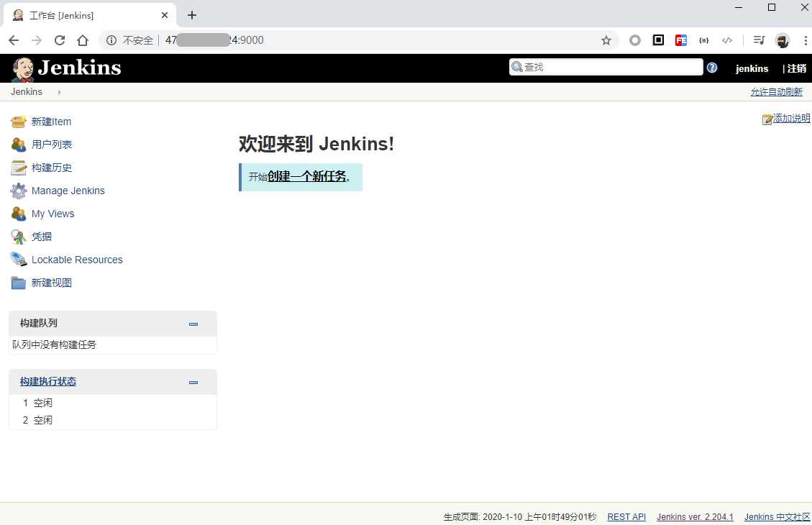Go back with browser back arrow
This screenshot has height=525, width=812.
[x=14, y=40]
